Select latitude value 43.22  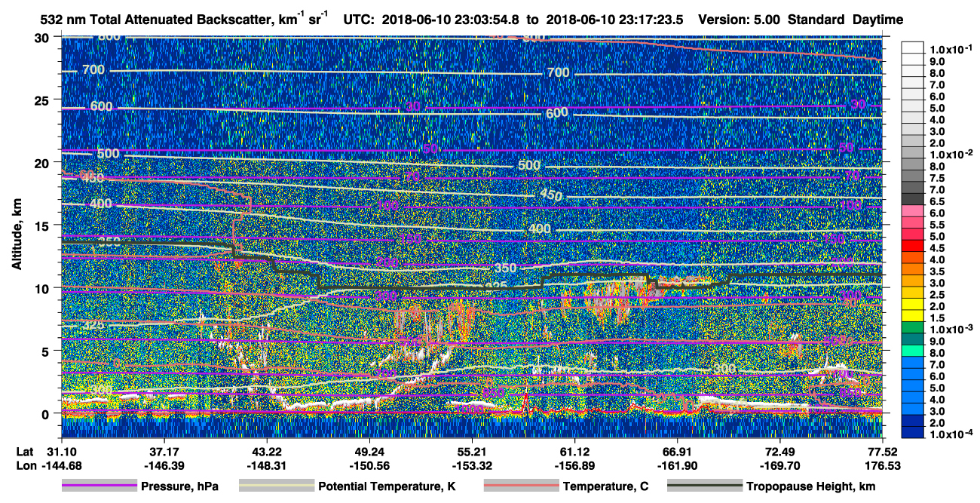pyautogui.click(x=266, y=451)
